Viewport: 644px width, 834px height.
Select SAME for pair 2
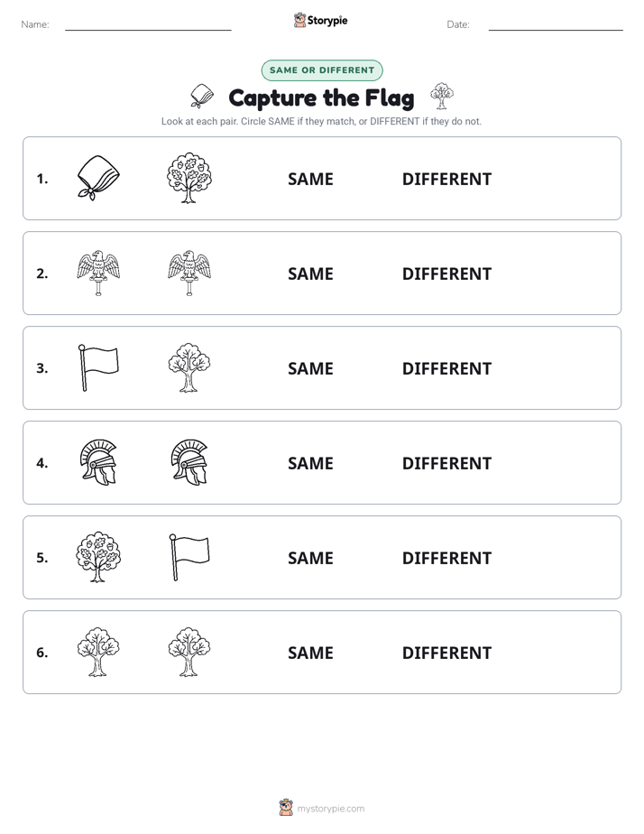tap(310, 273)
